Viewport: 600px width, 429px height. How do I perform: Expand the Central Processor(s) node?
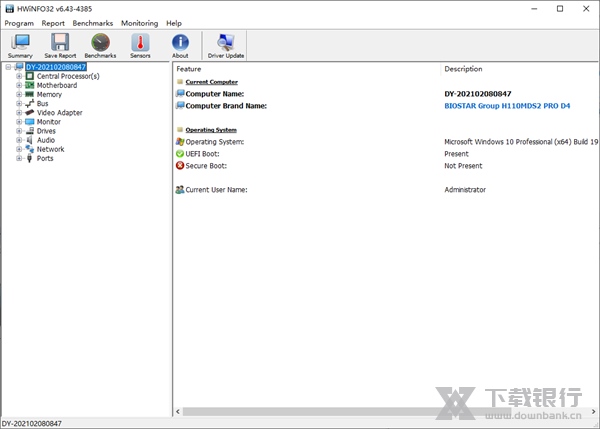coord(19,76)
